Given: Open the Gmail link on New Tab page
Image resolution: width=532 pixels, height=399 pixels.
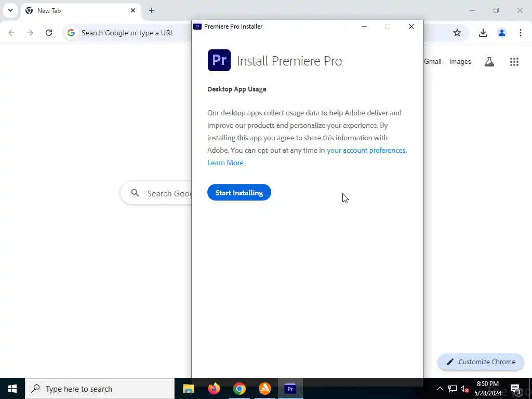Looking at the screenshot, I should click(x=433, y=62).
